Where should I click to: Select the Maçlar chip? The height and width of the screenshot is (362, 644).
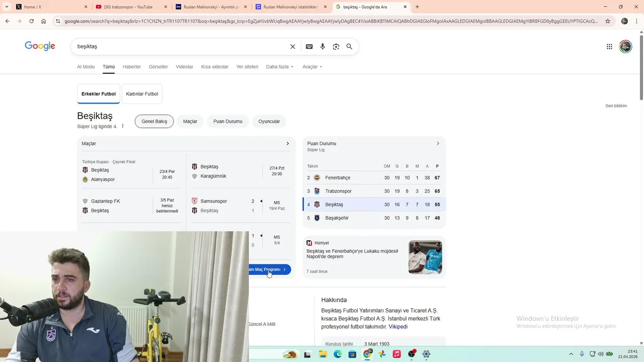[x=190, y=121]
